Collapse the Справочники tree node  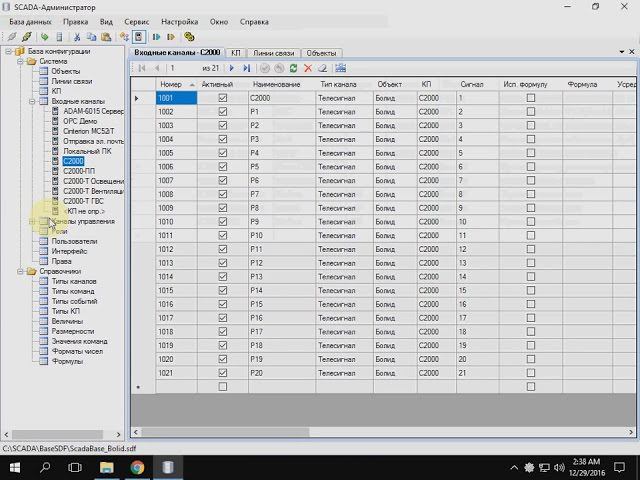pos(21,271)
